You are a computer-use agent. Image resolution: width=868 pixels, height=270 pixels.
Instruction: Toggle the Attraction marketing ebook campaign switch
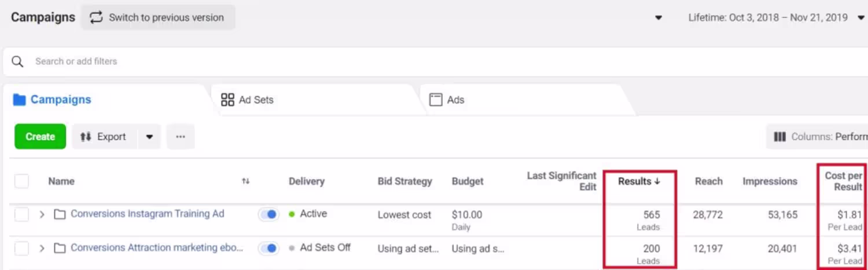click(x=269, y=248)
